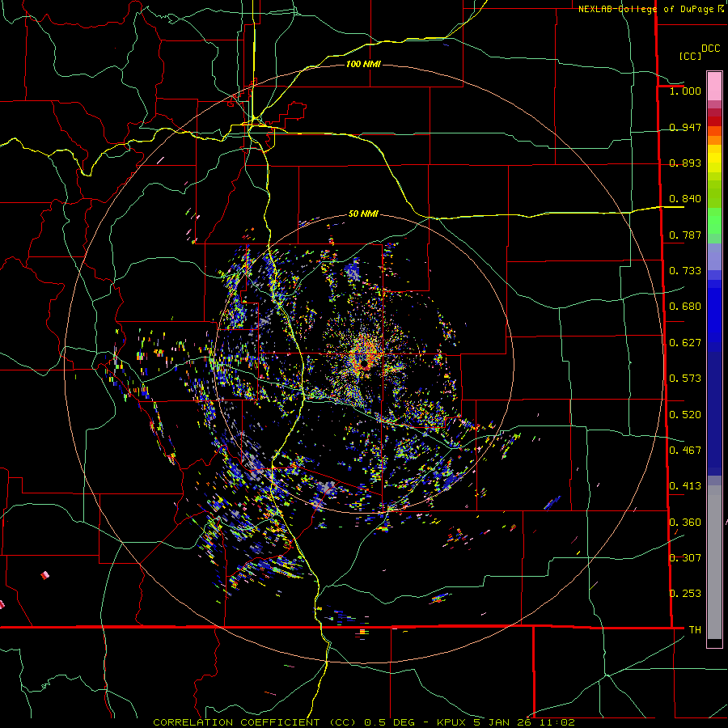The height and width of the screenshot is (728, 728).
Task: Click the 0.5 DEG elevation text
Action: click(389, 722)
